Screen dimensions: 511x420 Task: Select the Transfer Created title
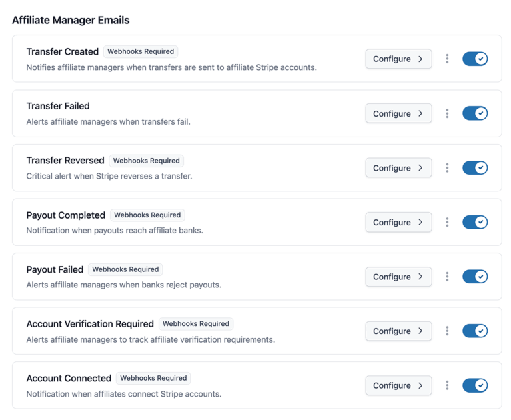tap(62, 51)
